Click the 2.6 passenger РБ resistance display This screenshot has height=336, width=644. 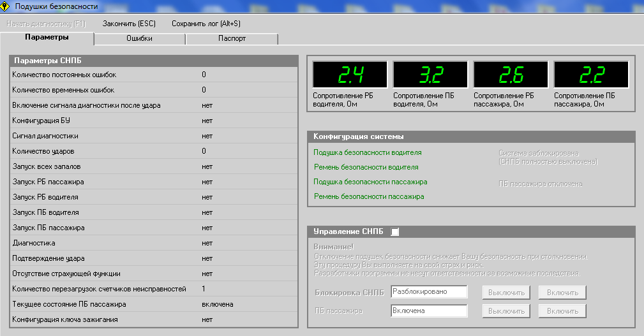[x=511, y=75]
